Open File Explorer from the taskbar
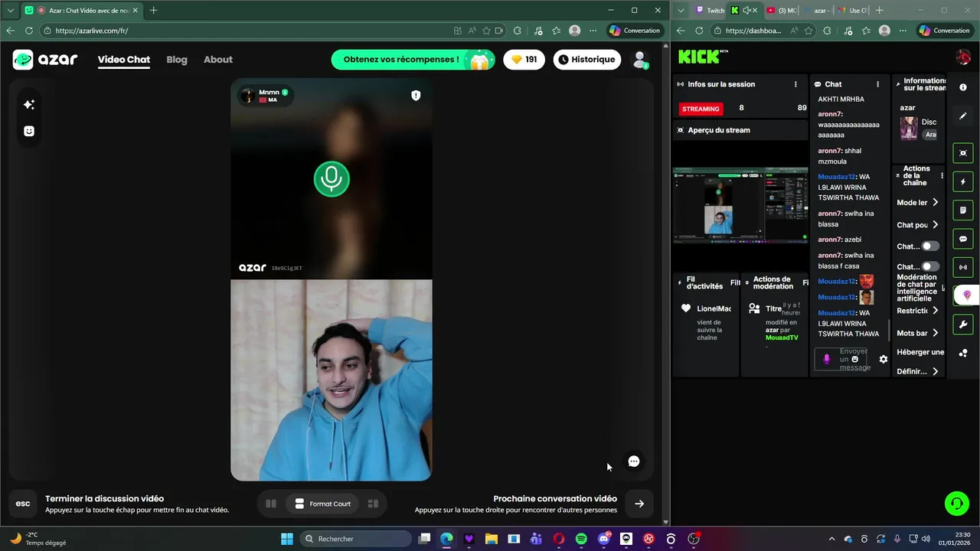The width and height of the screenshot is (980, 551). coord(491,539)
